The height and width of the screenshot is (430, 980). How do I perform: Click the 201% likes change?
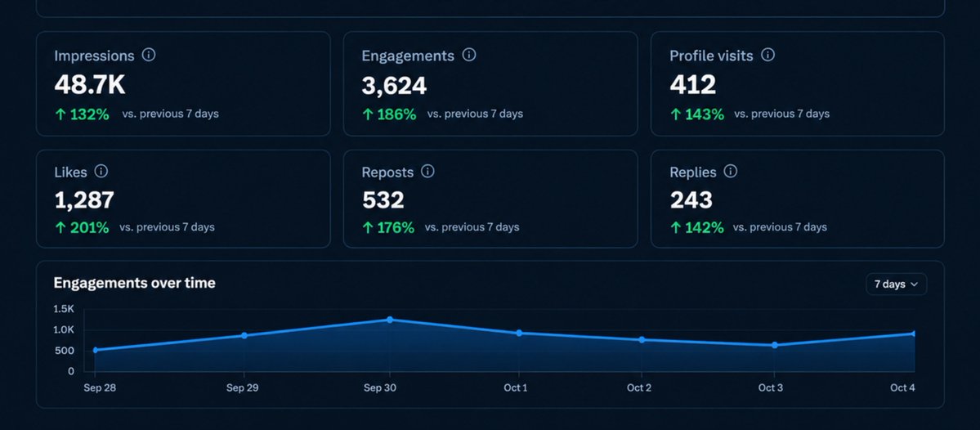(83, 227)
